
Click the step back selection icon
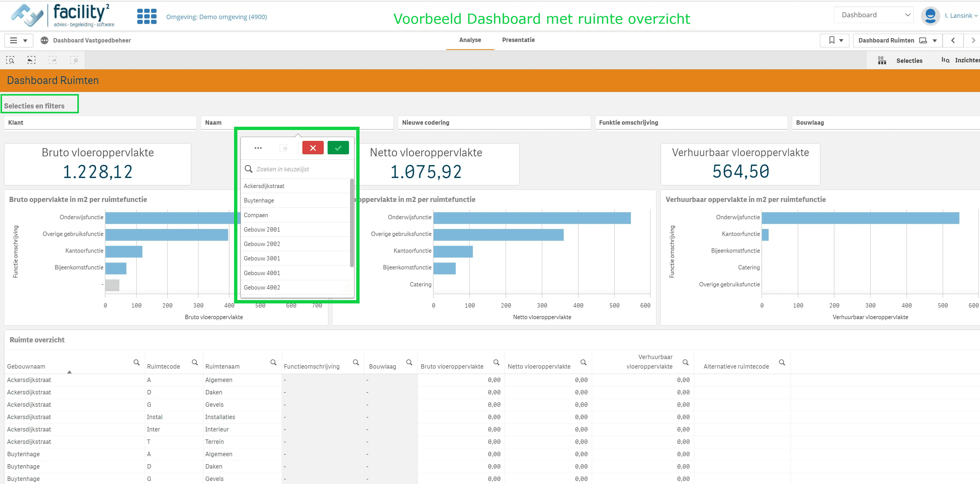tap(31, 60)
